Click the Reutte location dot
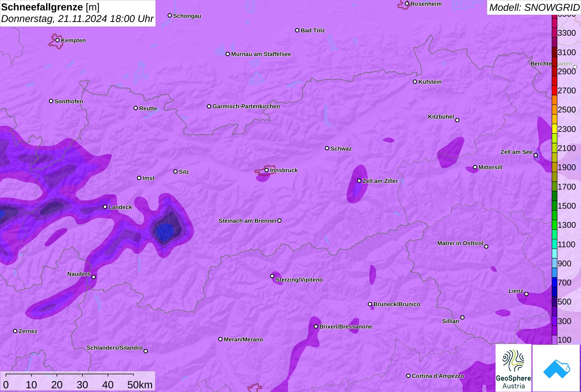This screenshot has height=392, width=581. click(x=136, y=108)
